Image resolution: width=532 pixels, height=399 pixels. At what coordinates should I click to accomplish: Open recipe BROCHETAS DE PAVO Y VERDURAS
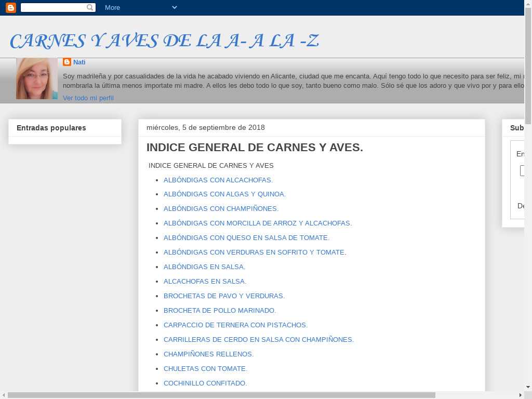pyautogui.click(x=224, y=296)
